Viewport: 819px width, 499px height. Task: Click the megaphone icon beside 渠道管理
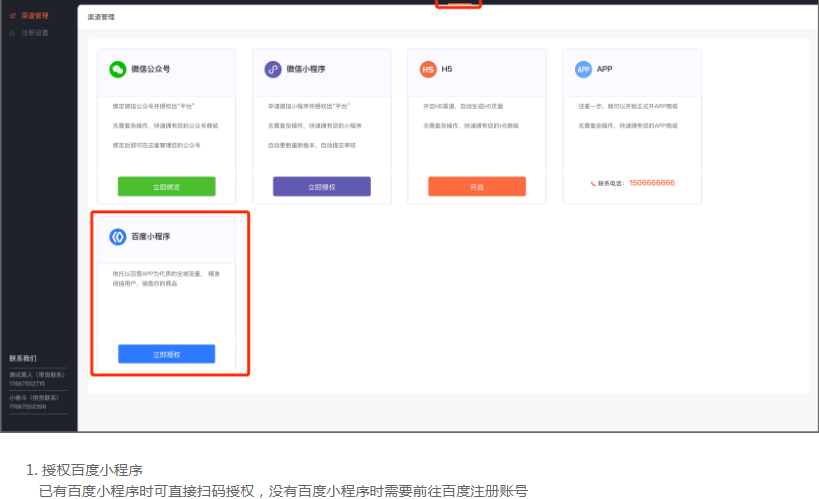13,16
